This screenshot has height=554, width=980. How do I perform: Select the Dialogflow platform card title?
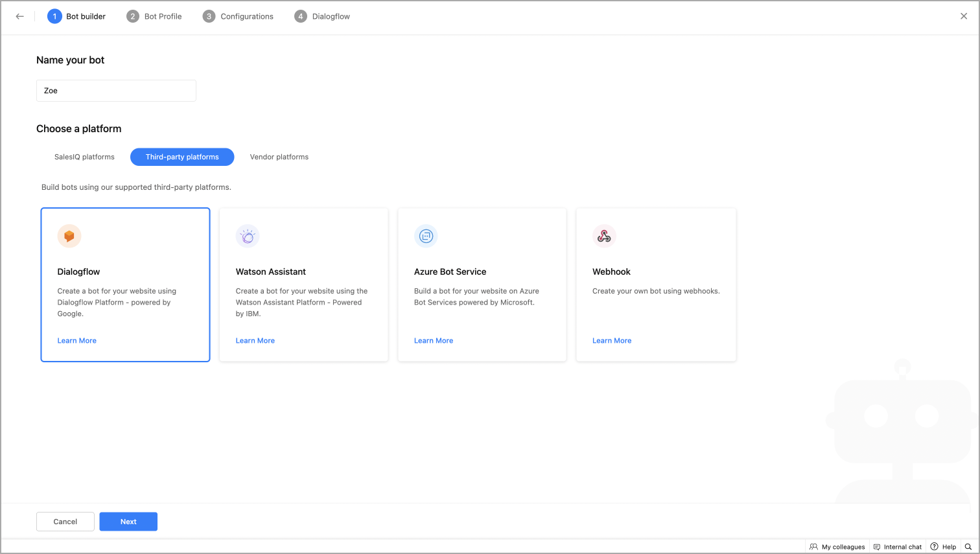[x=78, y=271]
